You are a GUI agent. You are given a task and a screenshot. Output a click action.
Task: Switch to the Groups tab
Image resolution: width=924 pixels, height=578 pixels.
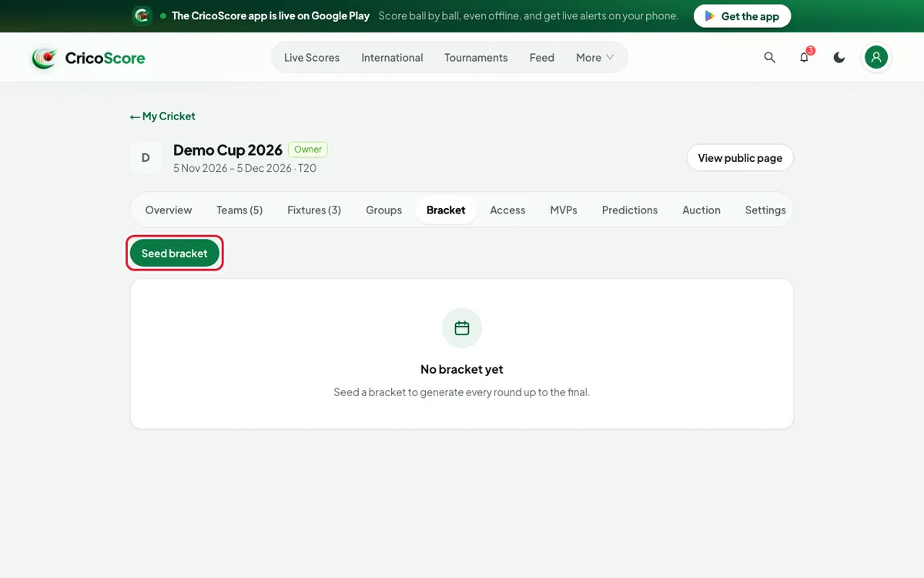(x=384, y=210)
